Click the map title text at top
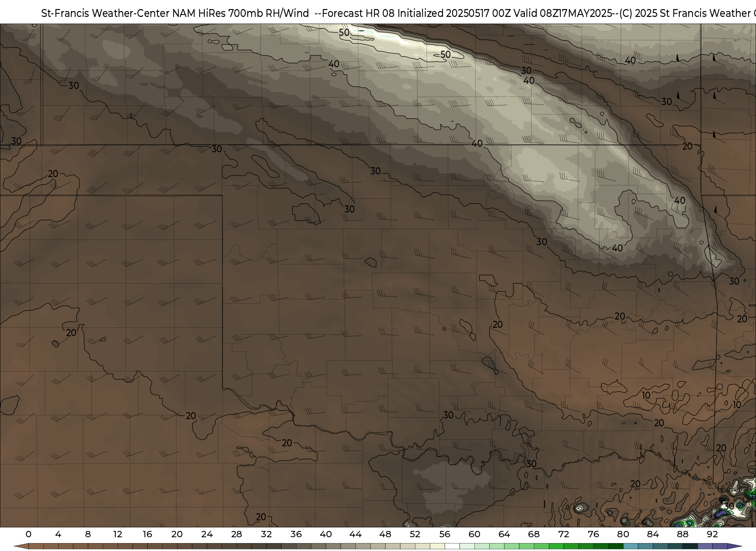This screenshot has width=756, height=551. click(398, 13)
